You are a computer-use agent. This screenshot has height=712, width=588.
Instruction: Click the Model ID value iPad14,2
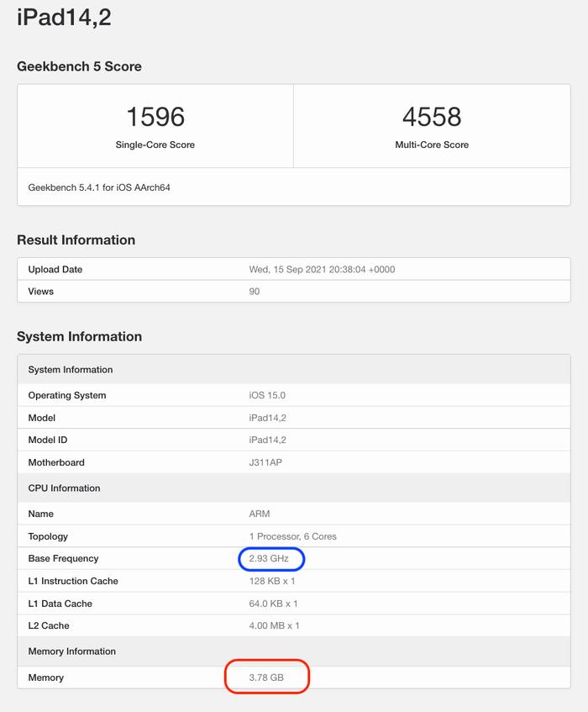(267, 440)
